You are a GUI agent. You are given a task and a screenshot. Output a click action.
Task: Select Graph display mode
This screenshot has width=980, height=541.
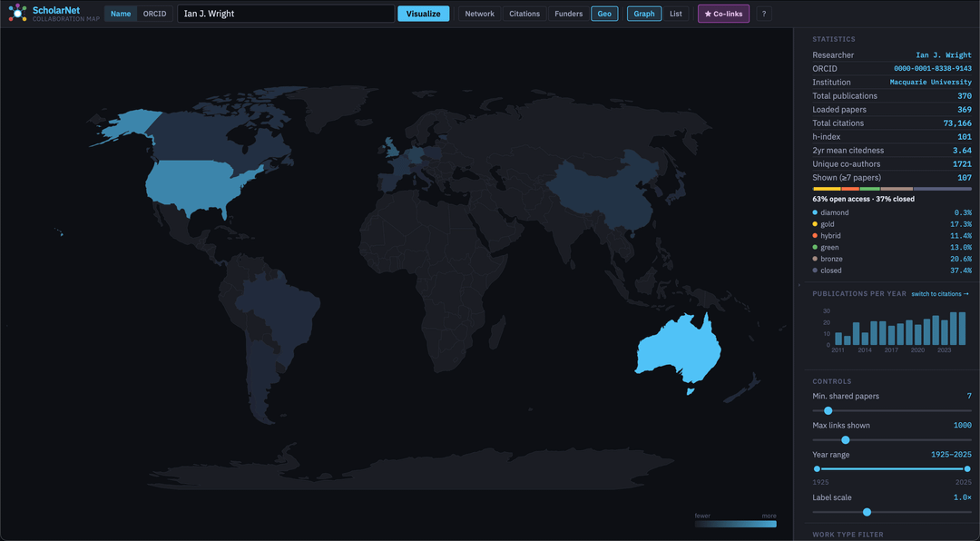point(644,14)
